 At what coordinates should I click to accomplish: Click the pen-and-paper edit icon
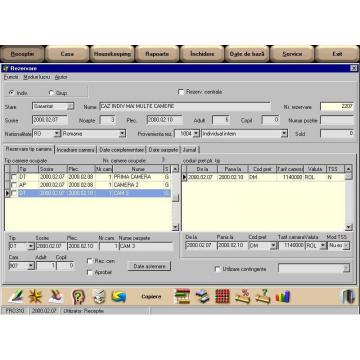click(x=16, y=296)
